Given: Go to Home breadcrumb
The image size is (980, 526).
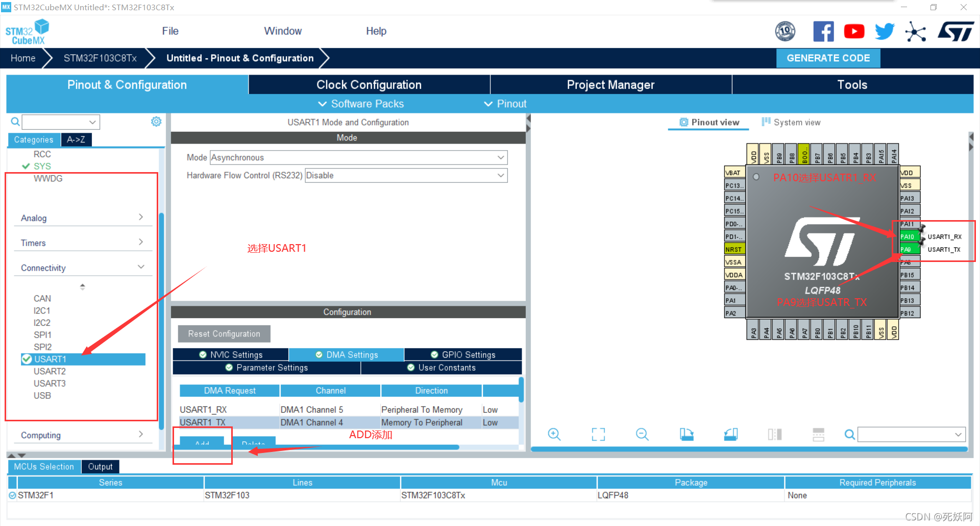Looking at the screenshot, I should 23,58.
